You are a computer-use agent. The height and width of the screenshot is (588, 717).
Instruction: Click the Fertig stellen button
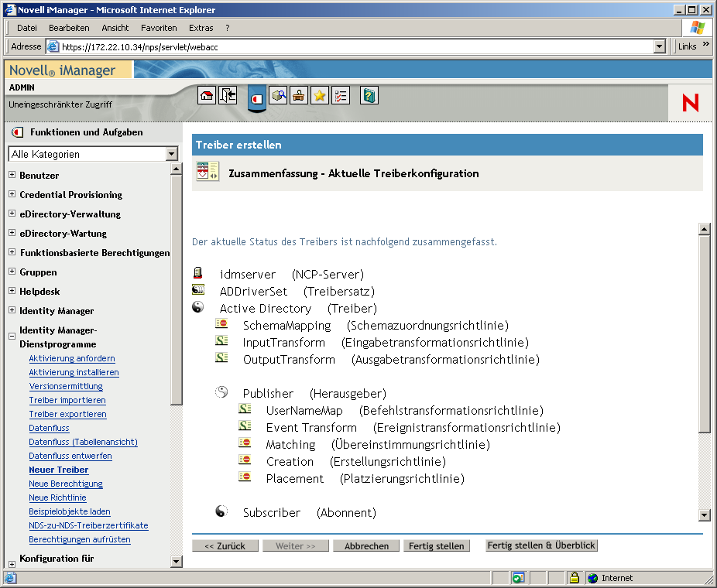coord(436,545)
